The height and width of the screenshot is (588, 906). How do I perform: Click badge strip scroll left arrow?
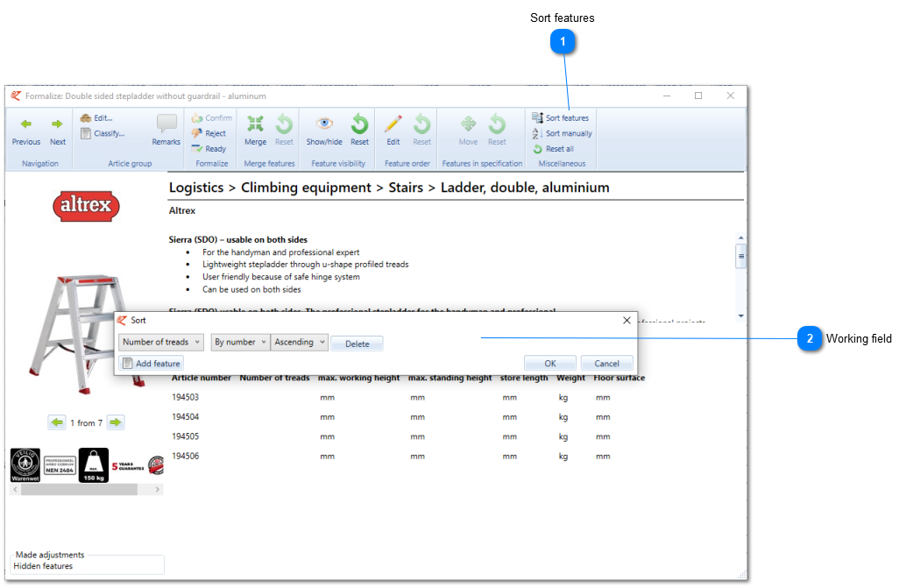15,489
